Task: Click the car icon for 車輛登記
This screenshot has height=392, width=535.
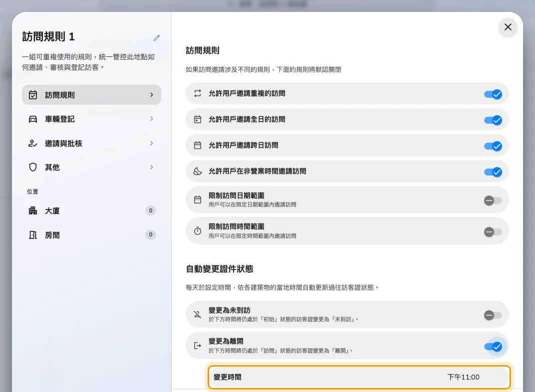Action: 33,119
